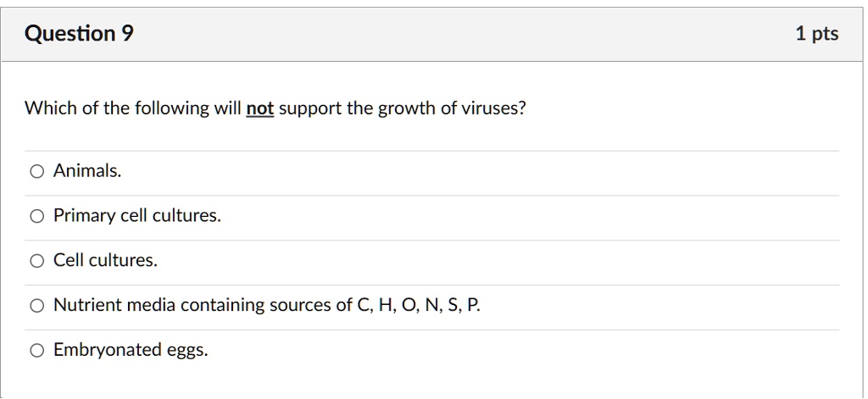Click the 'Question 9' heading
Image resolution: width=868 pixels, height=399 pixels.
(x=79, y=34)
